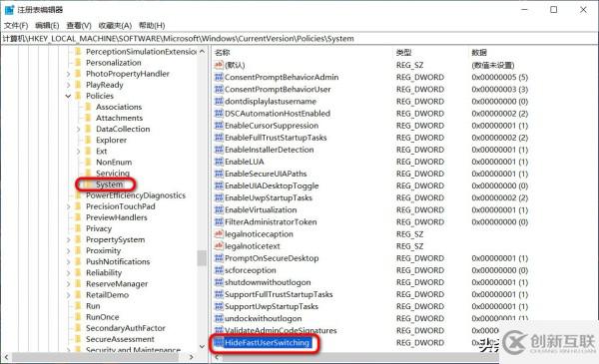599x364 pixels.
Task: Click the EnableLUA value icon
Action: tap(219, 162)
